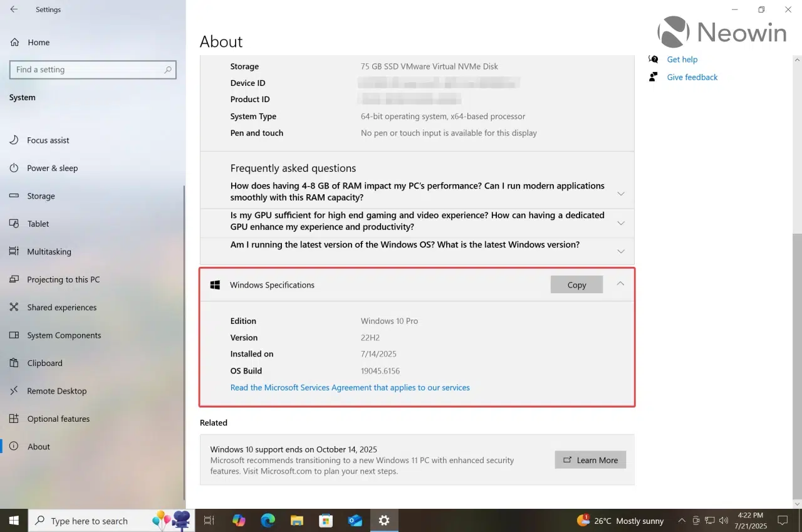The width and height of the screenshot is (802, 532).
Task: Open the notification center icon
Action: [x=783, y=520]
